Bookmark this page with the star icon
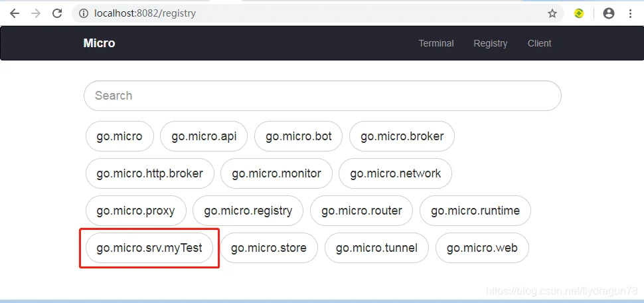 click(552, 13)
